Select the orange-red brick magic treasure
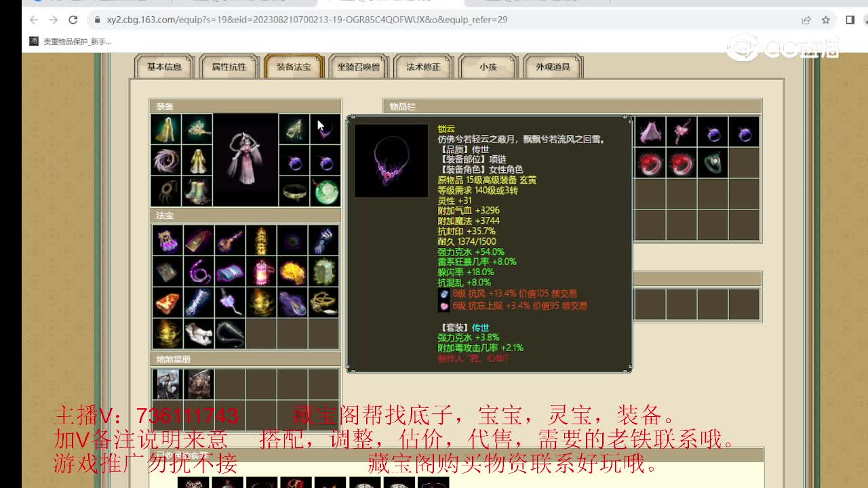868x488 pixels. (167, 302)
